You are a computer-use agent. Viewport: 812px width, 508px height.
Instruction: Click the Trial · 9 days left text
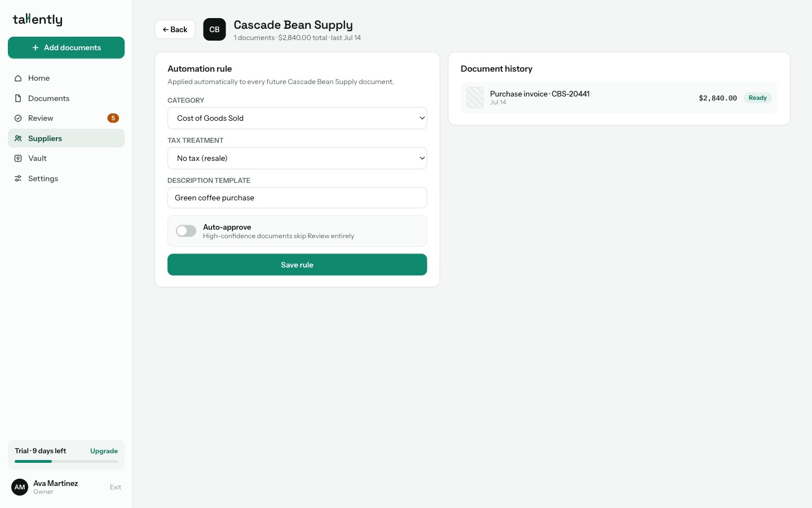(41, 451)
